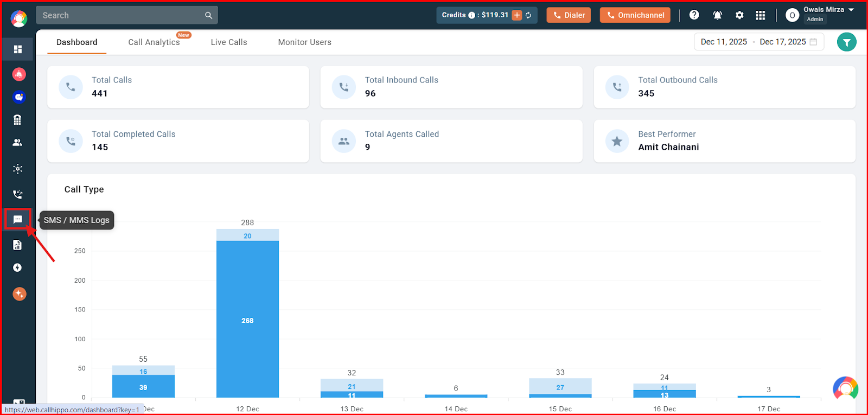Click the search magnifier icon
Viewport: 868px width, 415px height.
(208, 16)
